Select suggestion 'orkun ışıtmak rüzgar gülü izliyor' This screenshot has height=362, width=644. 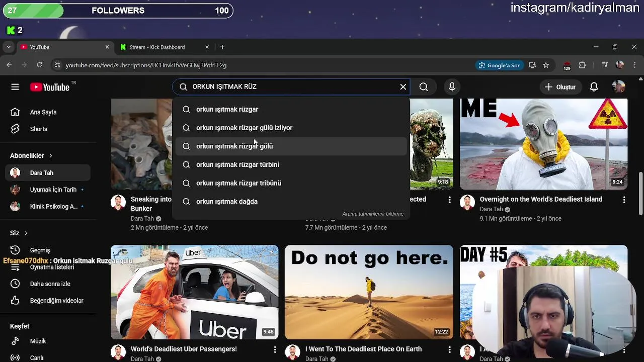tap(291, 128)
